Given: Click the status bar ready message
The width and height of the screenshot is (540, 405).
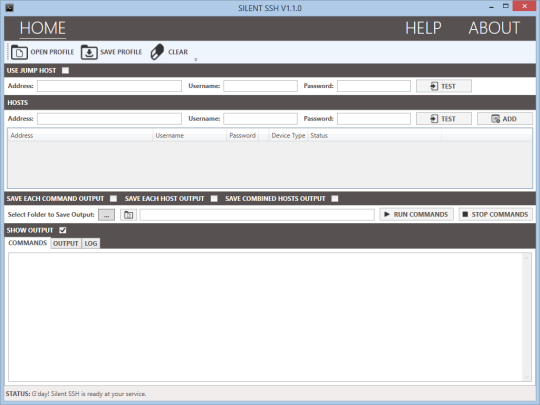Looking at the screenshot, I should 89,394.
